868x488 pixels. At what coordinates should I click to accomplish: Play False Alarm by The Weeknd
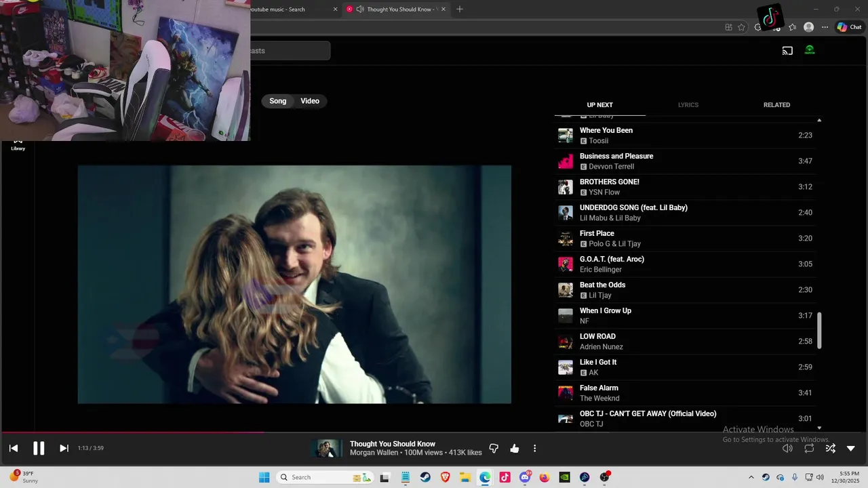(x=685, y=393)
